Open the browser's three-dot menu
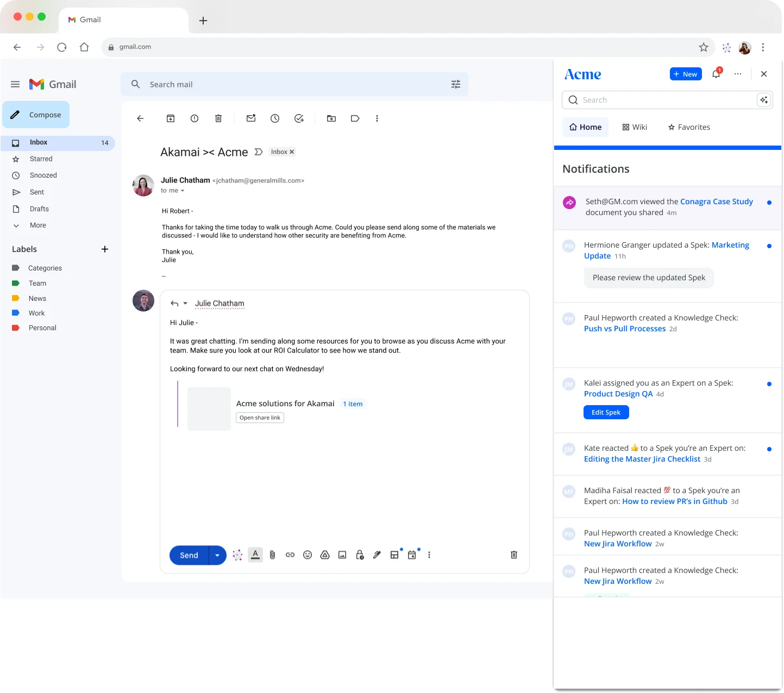 tap(763, 47)
